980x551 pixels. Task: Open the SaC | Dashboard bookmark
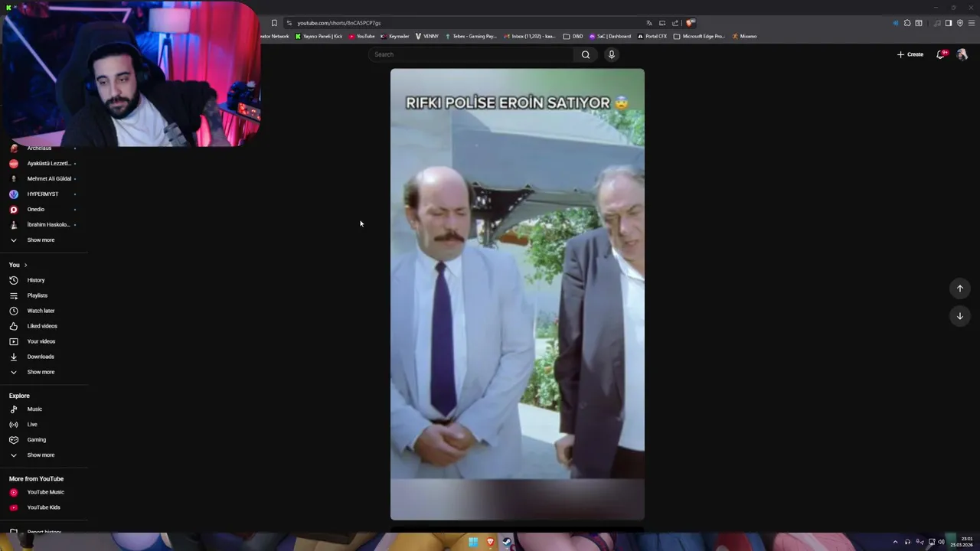pyautogui.click(x=609, y=36)
